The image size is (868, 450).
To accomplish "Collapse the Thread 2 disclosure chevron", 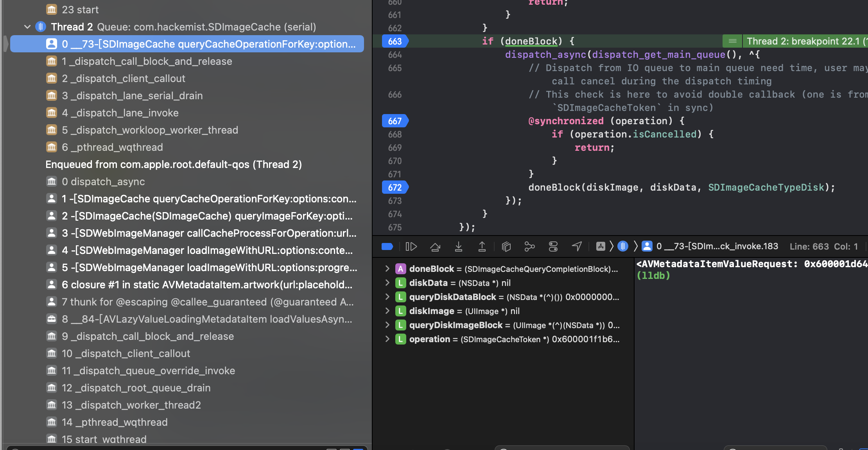I will click(27, 27).
